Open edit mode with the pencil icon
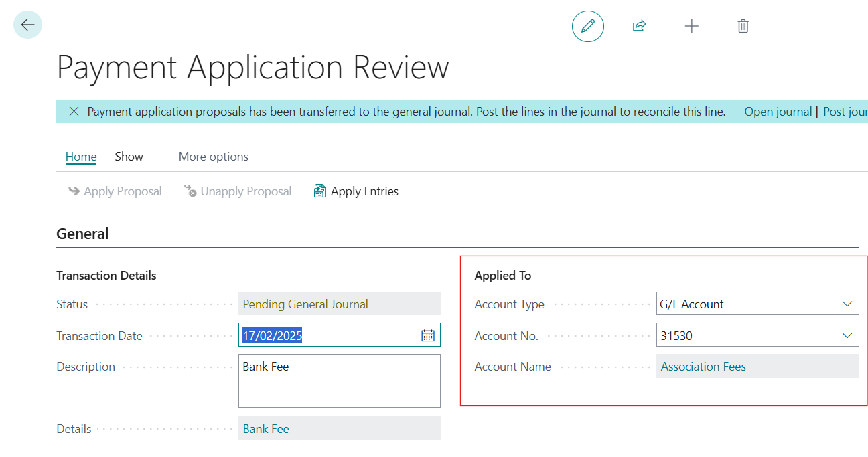The width and height of the screenshot is (868, 457). tap(587, 26)
